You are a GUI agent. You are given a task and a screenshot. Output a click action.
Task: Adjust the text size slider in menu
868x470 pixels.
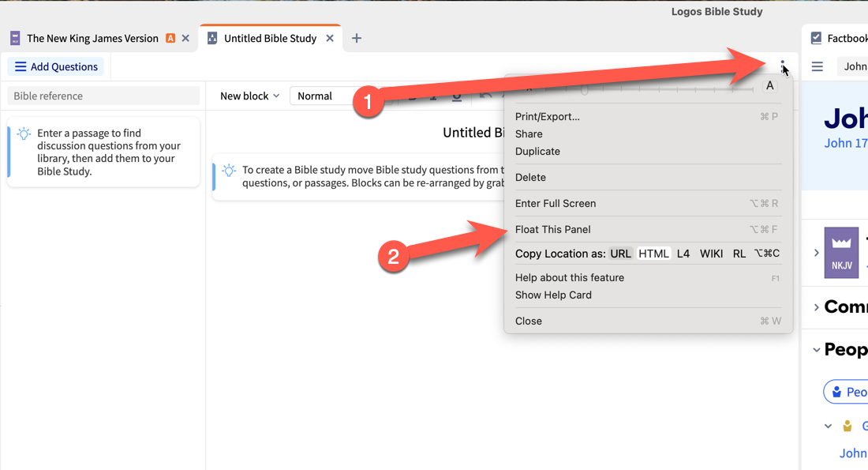pyautogui.click(x=583, y=88)
